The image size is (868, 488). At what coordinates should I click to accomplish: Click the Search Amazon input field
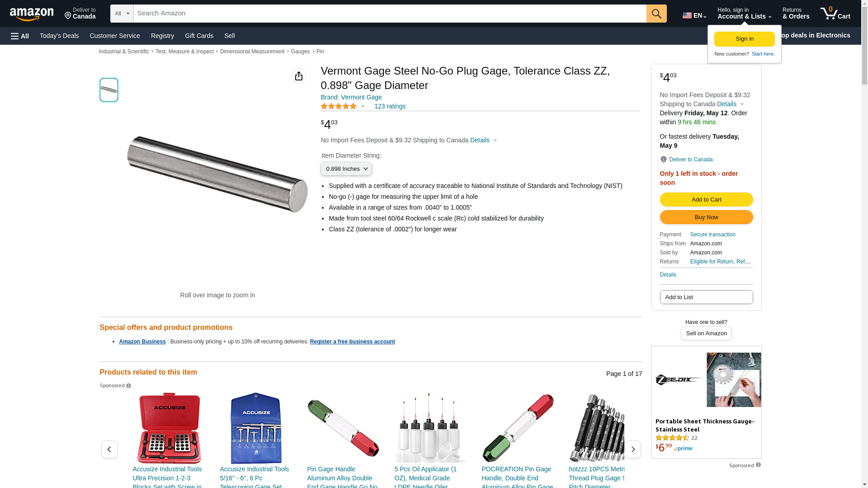click(x=389, y=14)
